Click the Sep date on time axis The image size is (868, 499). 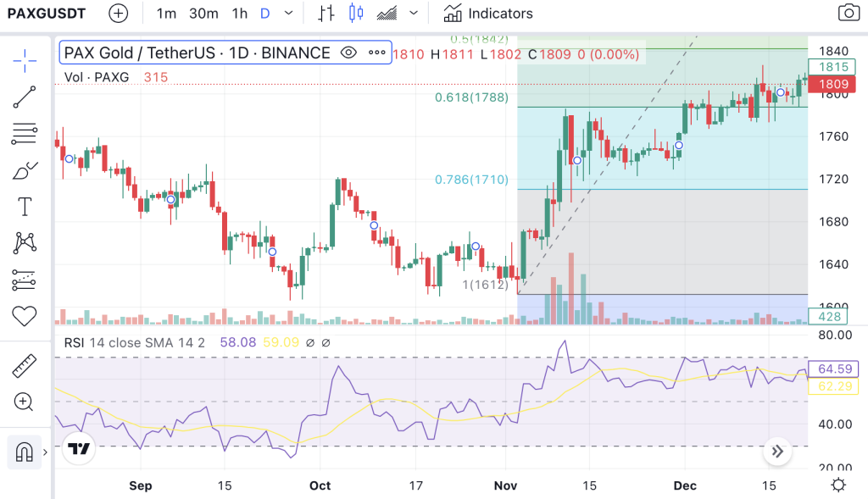pos(141,485)
